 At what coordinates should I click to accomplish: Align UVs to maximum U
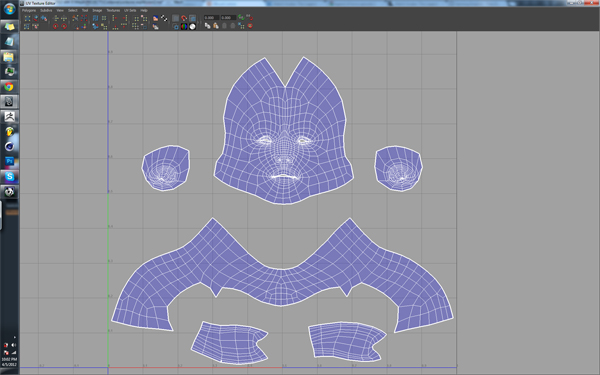[125, 18]
